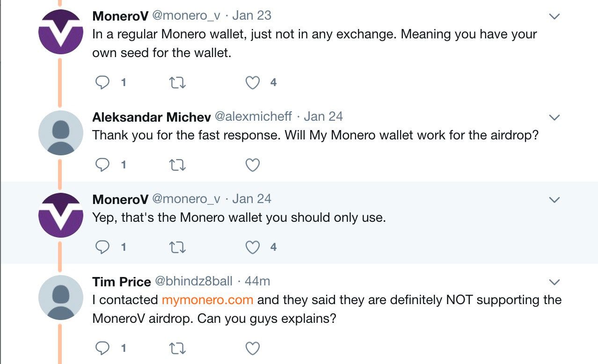Open options chevron on MoneroV Jan 24 tweet
Screen dimensions: 598x364
pos(554,200)
